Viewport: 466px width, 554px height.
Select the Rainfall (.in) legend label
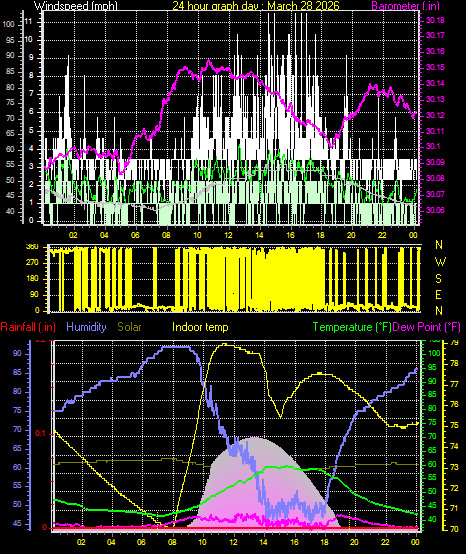point(28,327)
